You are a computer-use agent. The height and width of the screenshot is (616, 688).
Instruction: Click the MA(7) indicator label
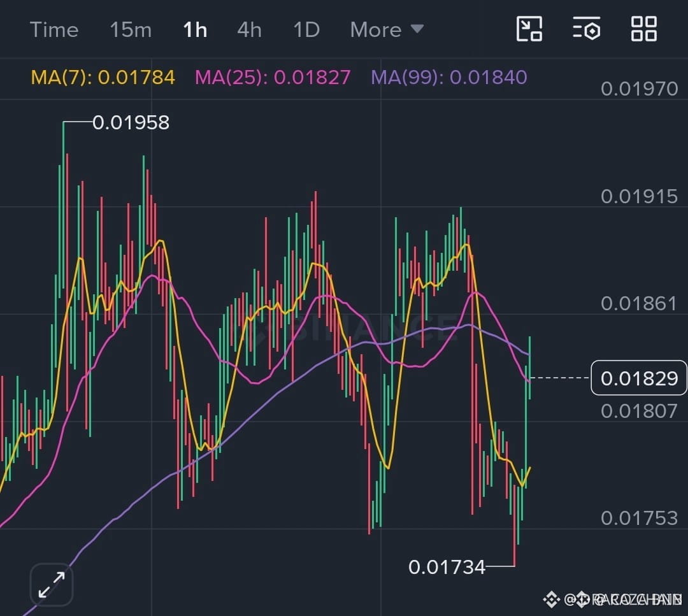[103, 77]
